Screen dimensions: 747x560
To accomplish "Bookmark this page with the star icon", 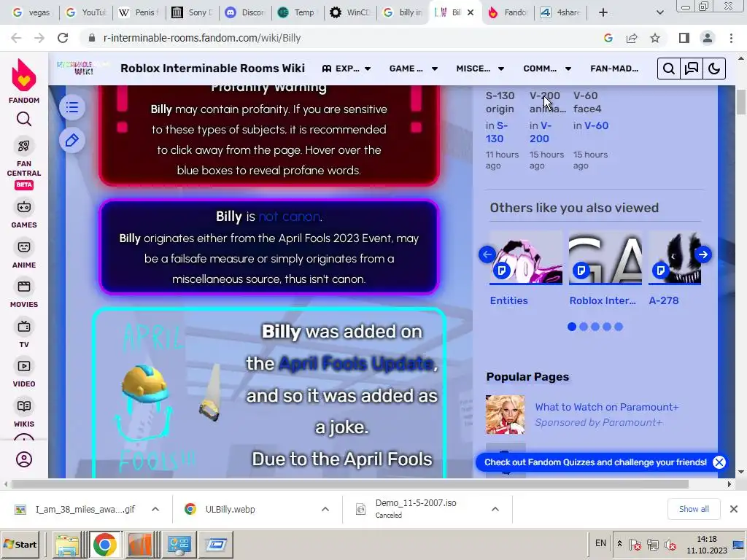I will click(655, 38).
